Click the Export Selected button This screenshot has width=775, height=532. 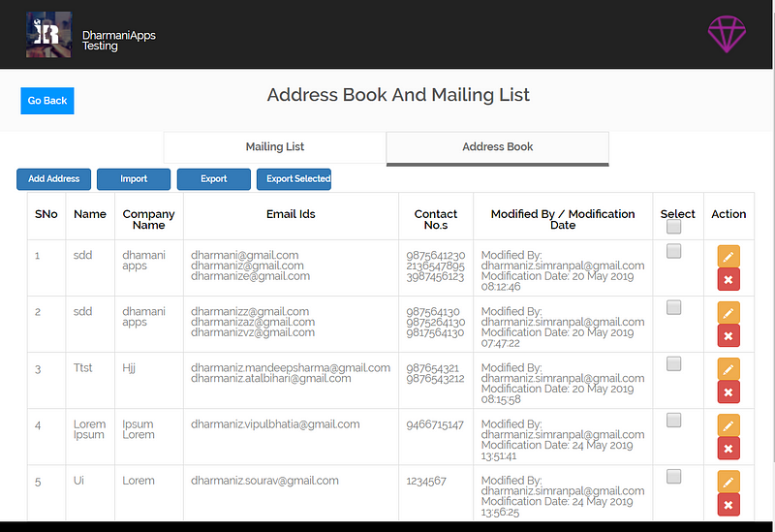(294, 179)
